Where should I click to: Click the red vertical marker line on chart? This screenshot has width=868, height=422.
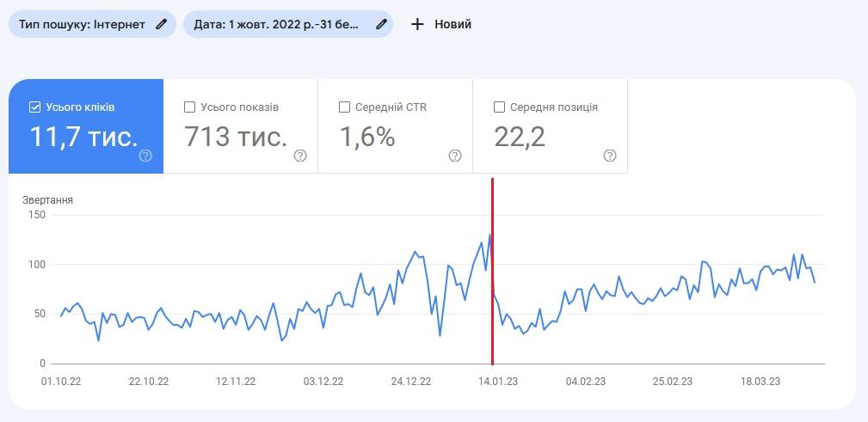coord(492,271)
